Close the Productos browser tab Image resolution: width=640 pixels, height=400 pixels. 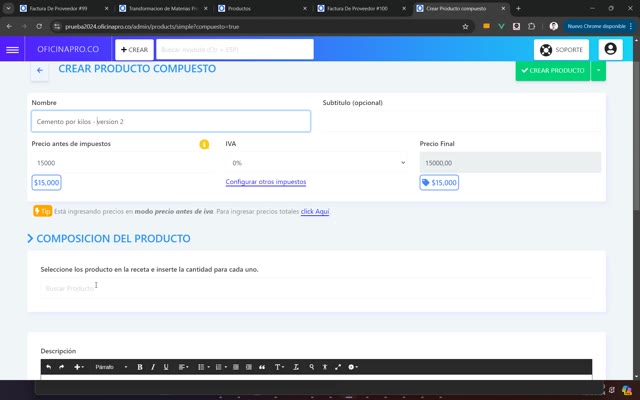click(x=304, y=8)
